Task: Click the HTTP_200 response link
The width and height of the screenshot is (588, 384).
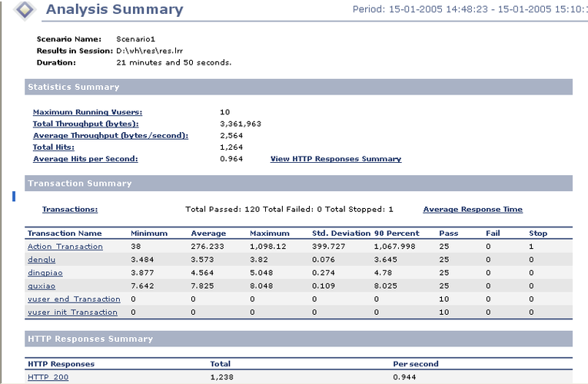Action: point(48,377)
